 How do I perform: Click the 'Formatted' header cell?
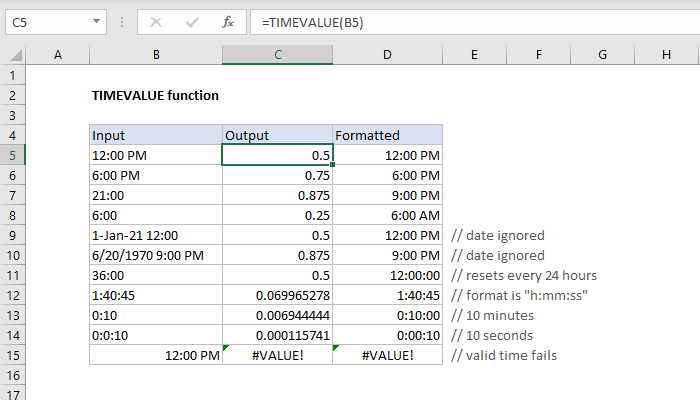[x=388, y=135]
